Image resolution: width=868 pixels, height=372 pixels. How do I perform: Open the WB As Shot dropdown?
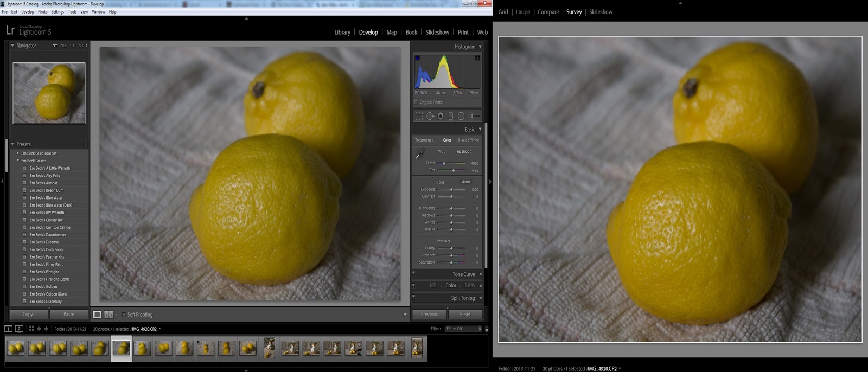(x=464, y=152)
